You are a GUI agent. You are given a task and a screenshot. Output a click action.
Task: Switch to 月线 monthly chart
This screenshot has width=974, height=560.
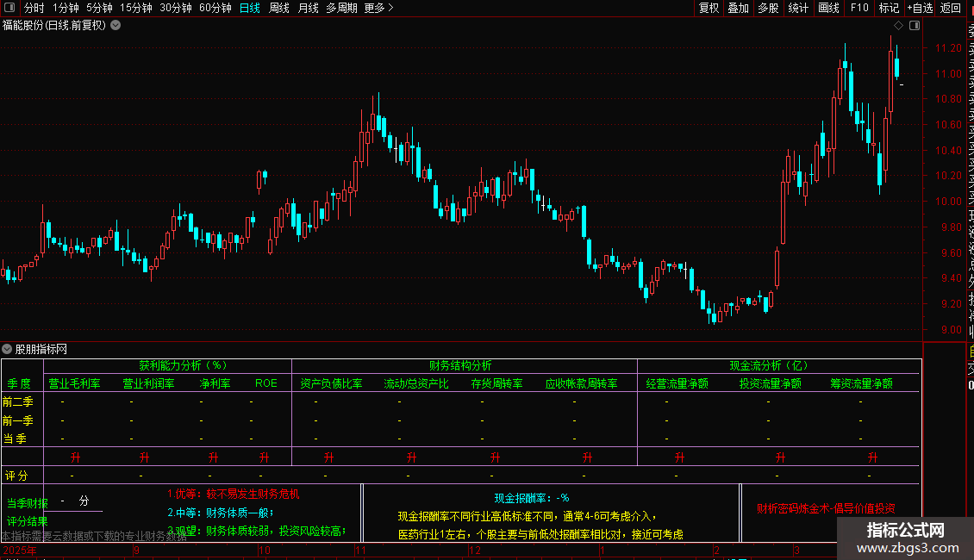pos(308,8)
